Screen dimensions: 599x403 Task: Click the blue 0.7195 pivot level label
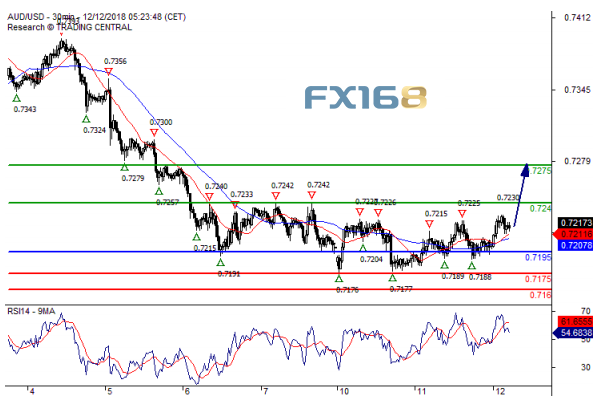538,257
